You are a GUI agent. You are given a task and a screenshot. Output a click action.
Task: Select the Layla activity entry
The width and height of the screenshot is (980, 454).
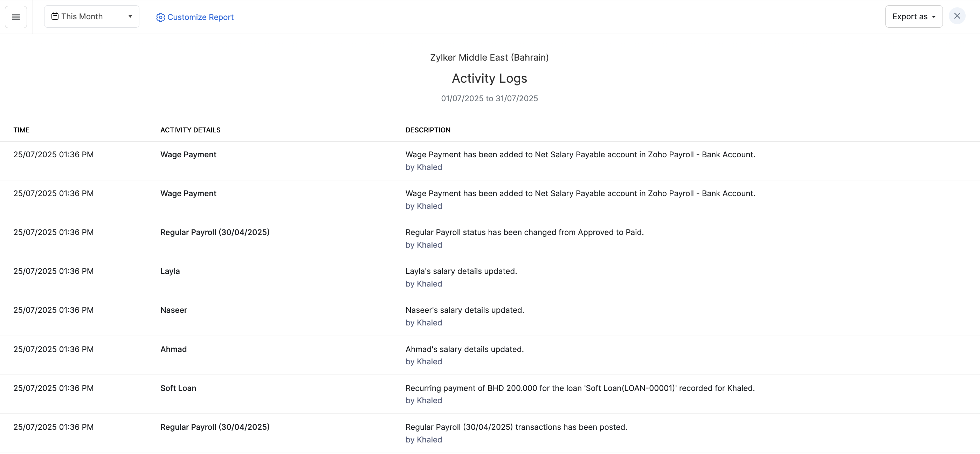[170, 271]
